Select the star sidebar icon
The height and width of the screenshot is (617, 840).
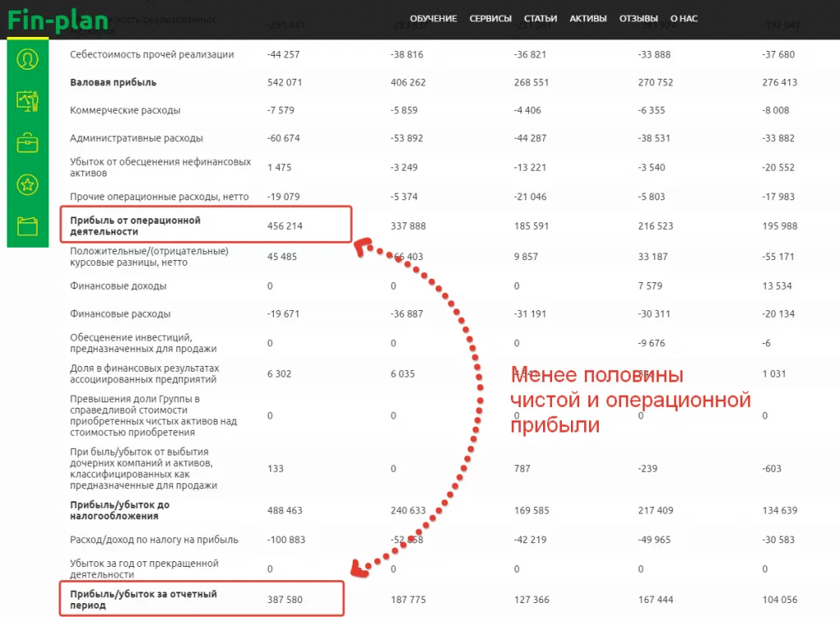pyautogui.click(x=27, y=185)
